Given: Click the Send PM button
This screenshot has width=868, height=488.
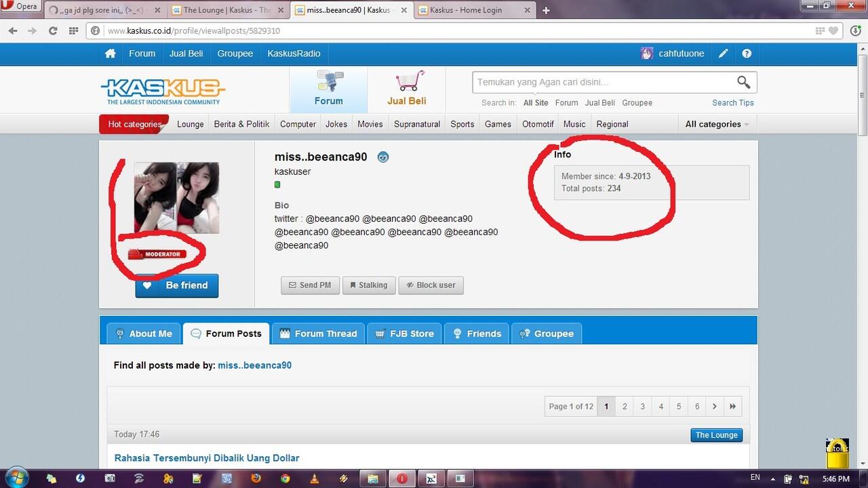Looking at the screenshot, I should [x=310, y=285].
